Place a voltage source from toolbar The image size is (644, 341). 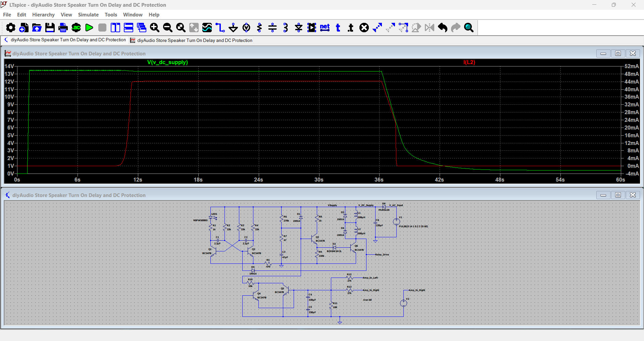246,28
